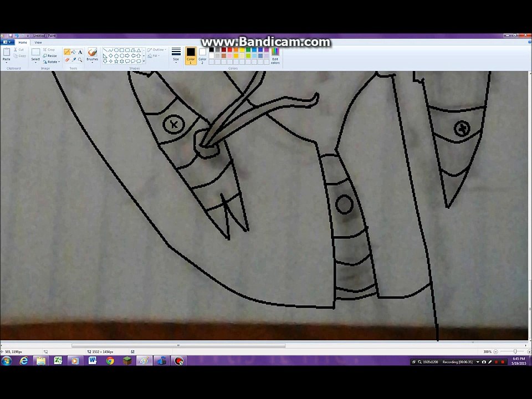Click the Bandicam red record stop button
Image resolution: width=532 pixels, height=399 pixels.
click(503, 362)
